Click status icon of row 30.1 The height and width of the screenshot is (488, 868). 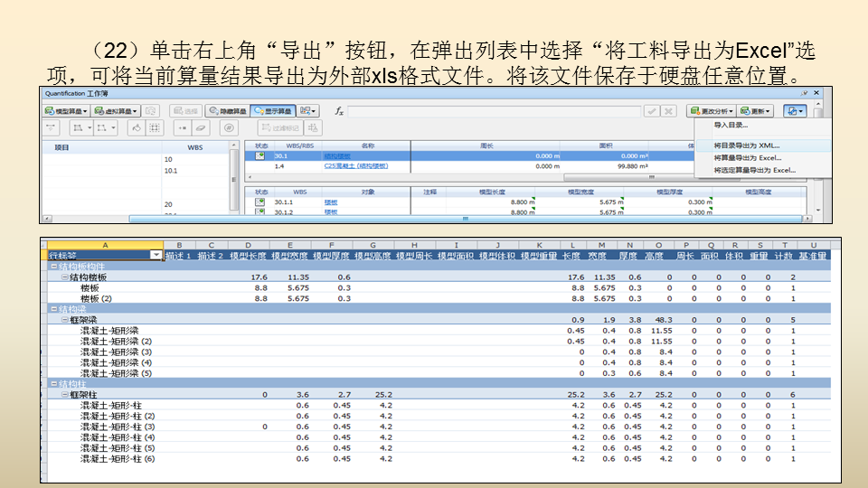[259, 156]
